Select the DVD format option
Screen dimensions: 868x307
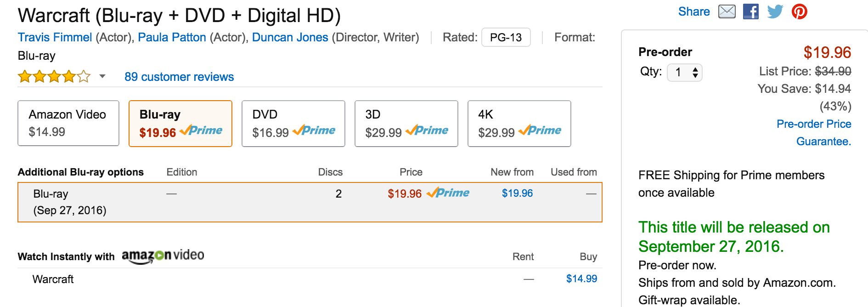click(x=293, y=124)
